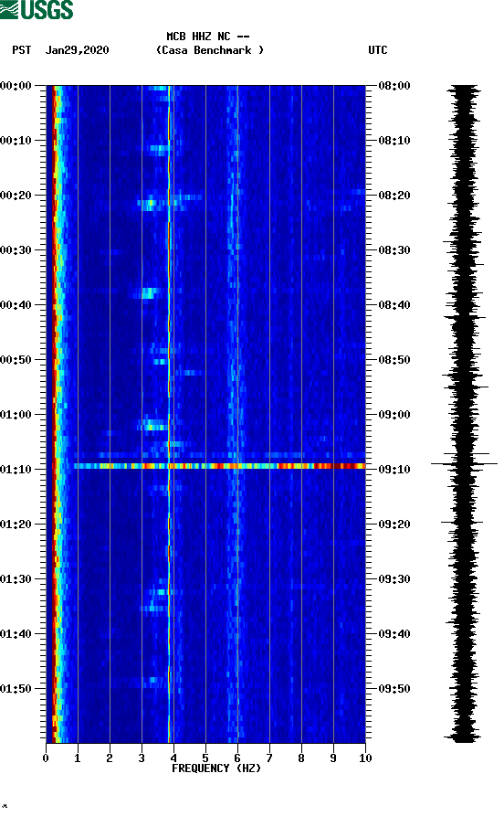Click the 3 Hz frequency tick label

point(142,758)
